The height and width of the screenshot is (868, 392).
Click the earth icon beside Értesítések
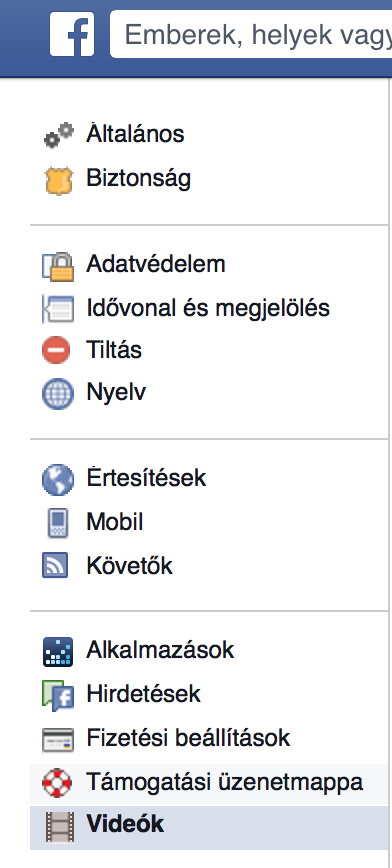(x=58, y=479)
